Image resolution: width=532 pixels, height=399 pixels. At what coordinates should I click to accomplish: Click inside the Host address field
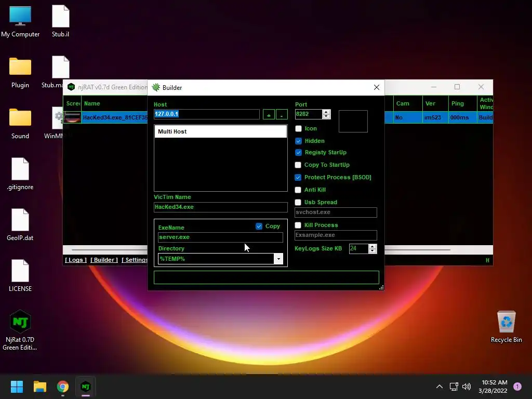207,114
